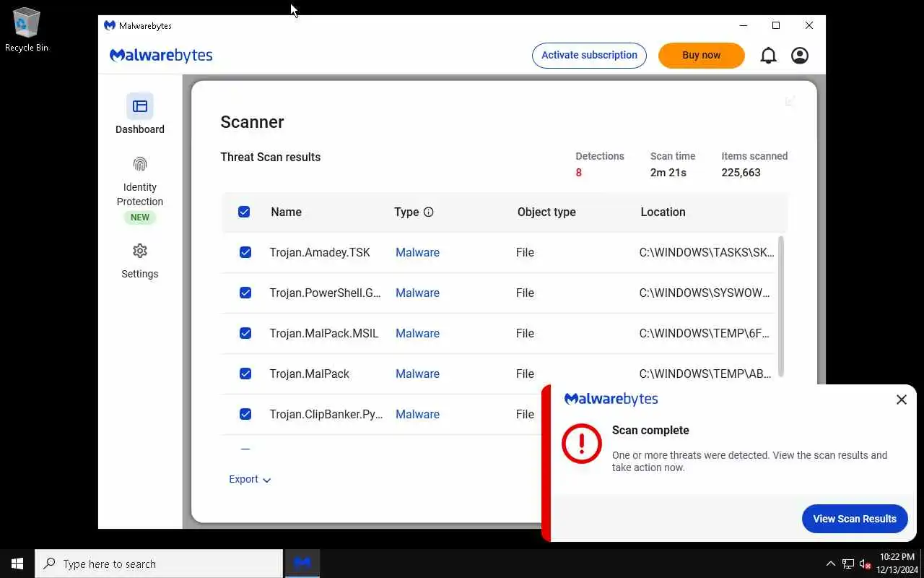Click the muted volume tray icon
Image resolution: width=924 pixels, height=578 pixels.
click(x=866, y=564)
